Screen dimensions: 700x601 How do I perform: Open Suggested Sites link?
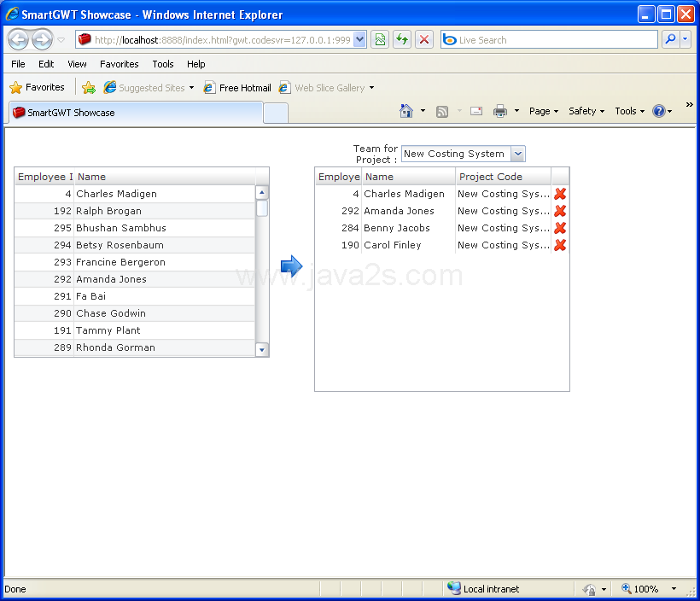click(149, 88)
